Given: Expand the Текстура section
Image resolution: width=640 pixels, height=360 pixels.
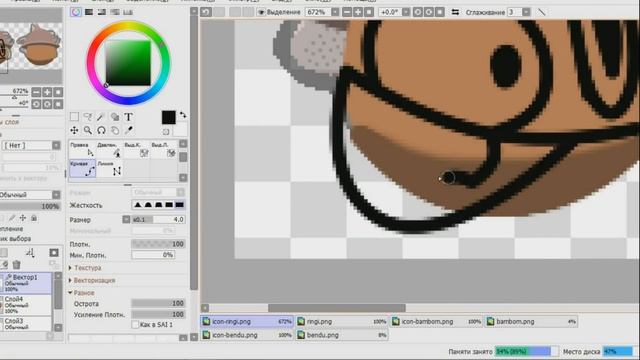Looking at the screenshot, I should [87, 268].
